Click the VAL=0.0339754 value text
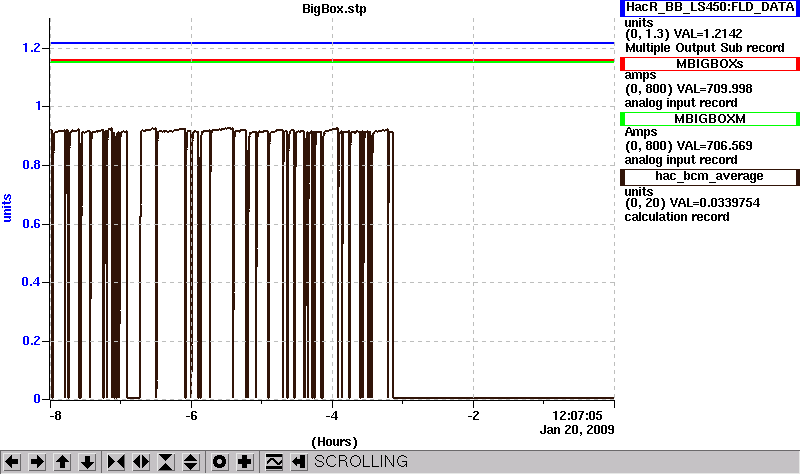 [x=715, y=203]
